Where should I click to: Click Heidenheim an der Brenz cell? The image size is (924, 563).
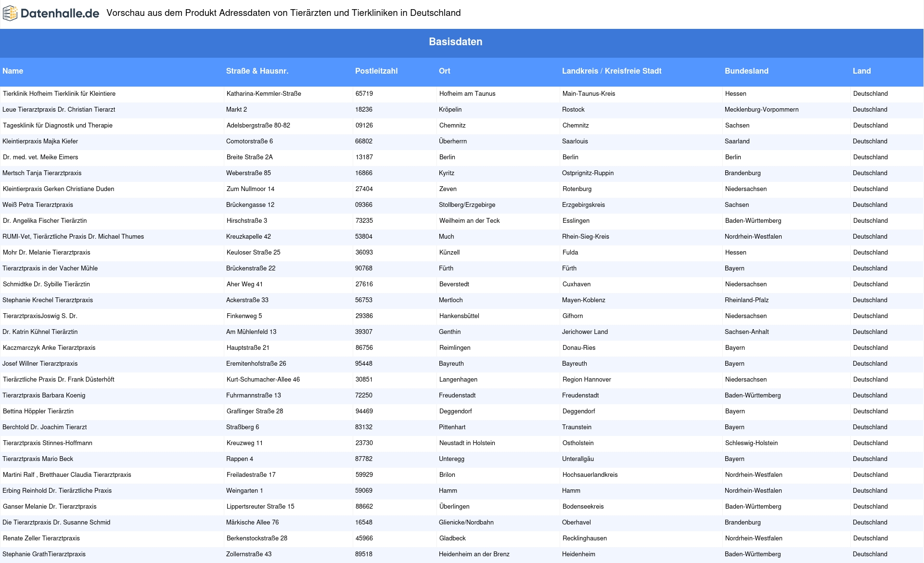[x=474, y=554]
